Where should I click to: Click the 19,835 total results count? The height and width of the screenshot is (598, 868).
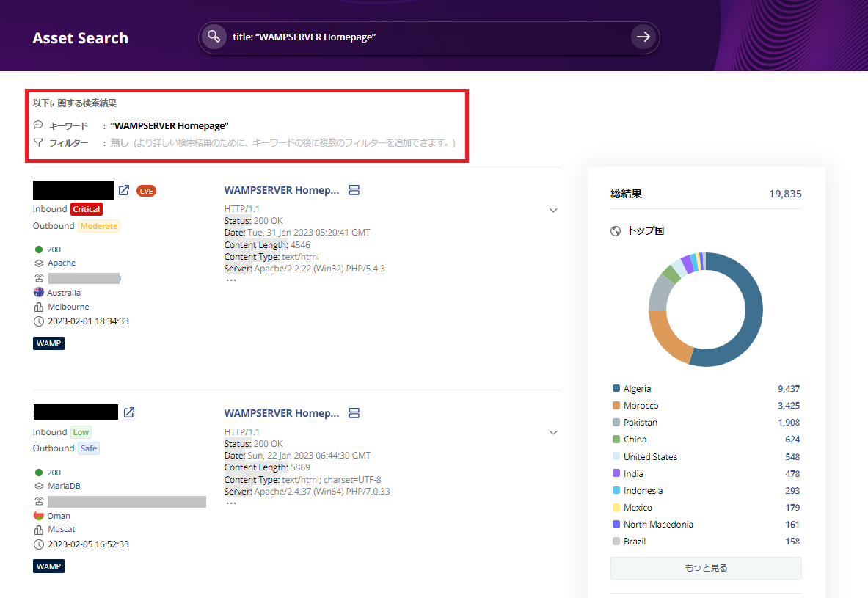tap(785, 194)
